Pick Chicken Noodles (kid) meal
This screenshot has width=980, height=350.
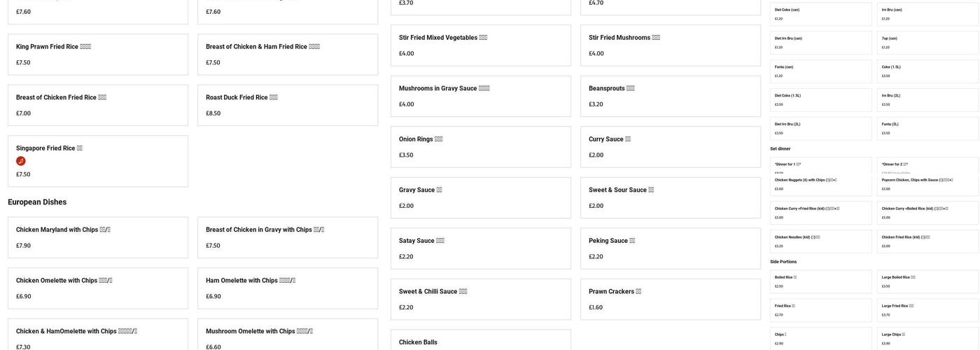click(820, 241)
